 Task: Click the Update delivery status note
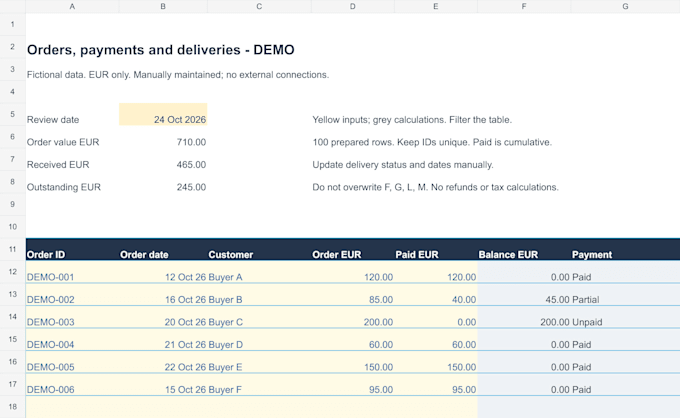403,165
